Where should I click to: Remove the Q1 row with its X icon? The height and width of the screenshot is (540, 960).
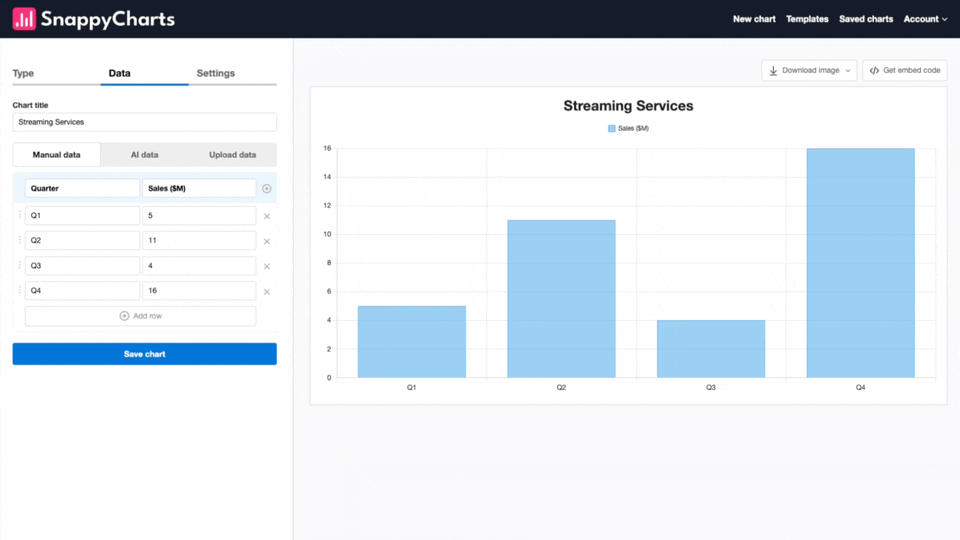tap(266, 216)
